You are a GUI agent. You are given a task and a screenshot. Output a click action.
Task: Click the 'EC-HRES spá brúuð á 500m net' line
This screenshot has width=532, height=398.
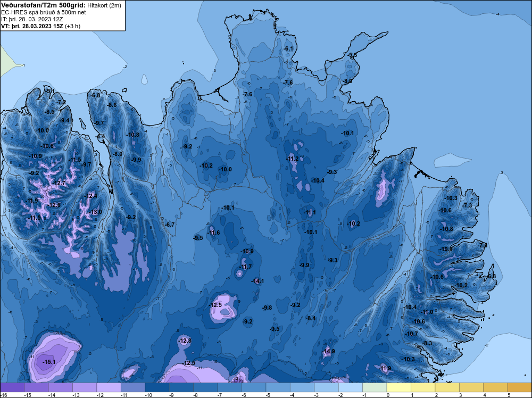pyautogui.click(x=44, y=12)
